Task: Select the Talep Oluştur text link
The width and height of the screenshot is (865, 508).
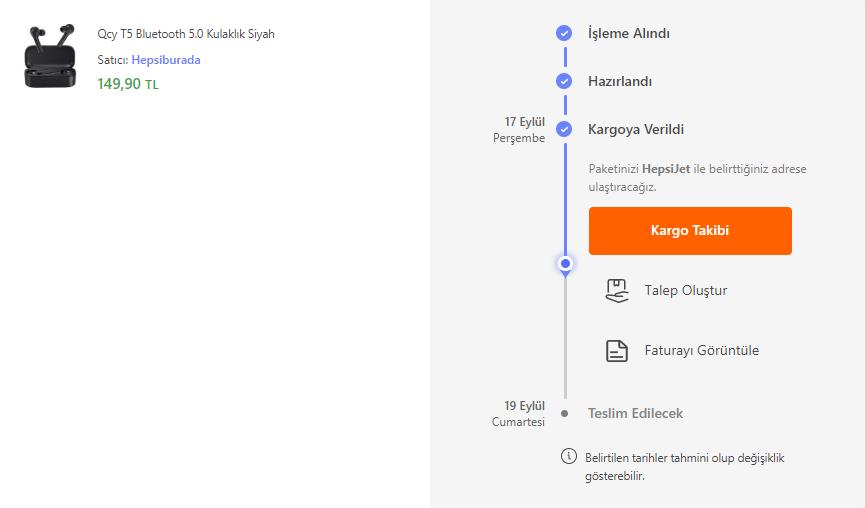Action: click(686, 290)
